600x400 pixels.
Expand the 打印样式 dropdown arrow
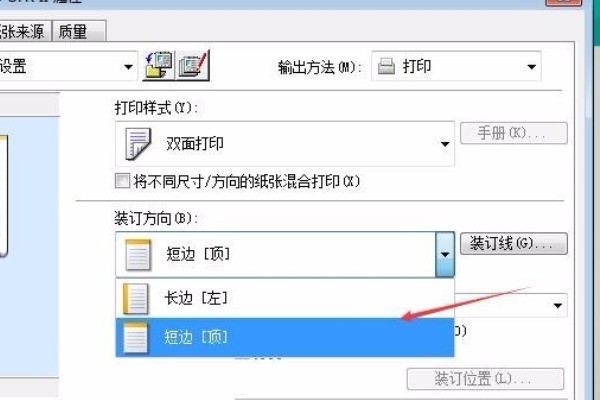[x=445, y=144]
